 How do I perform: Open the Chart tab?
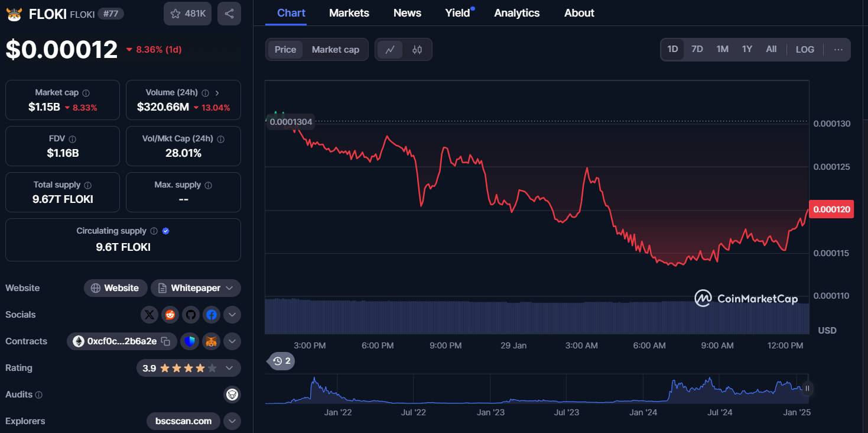291,13
